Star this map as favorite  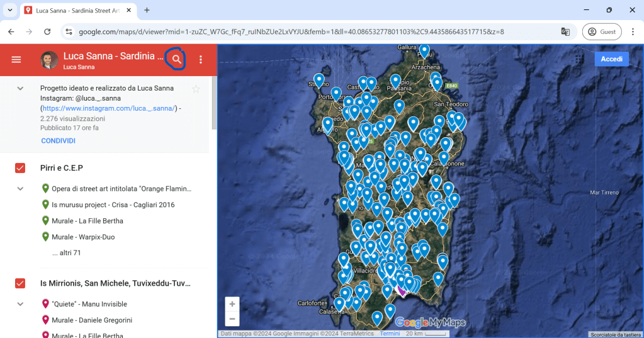(196, 89)
